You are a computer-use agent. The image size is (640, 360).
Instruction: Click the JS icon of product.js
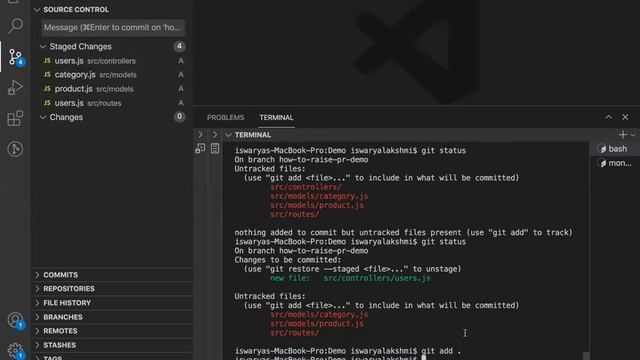47,89
